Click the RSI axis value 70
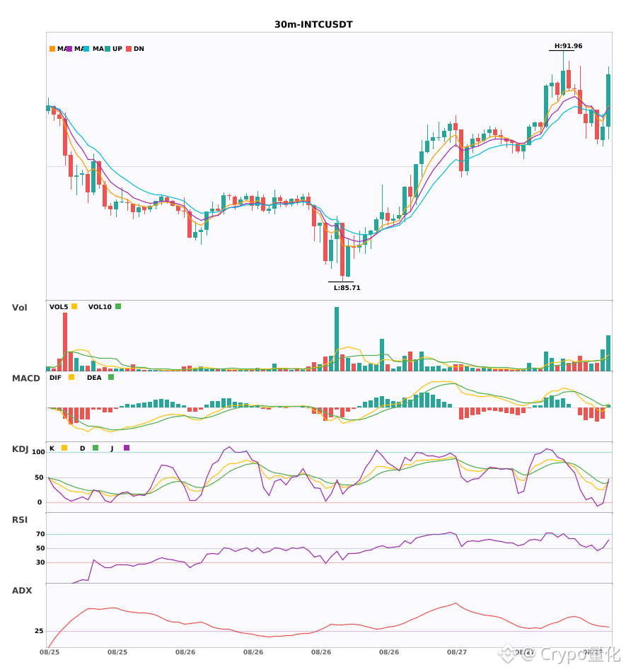The height and width of the screenshot is (672, 626). tap(40, 534)
